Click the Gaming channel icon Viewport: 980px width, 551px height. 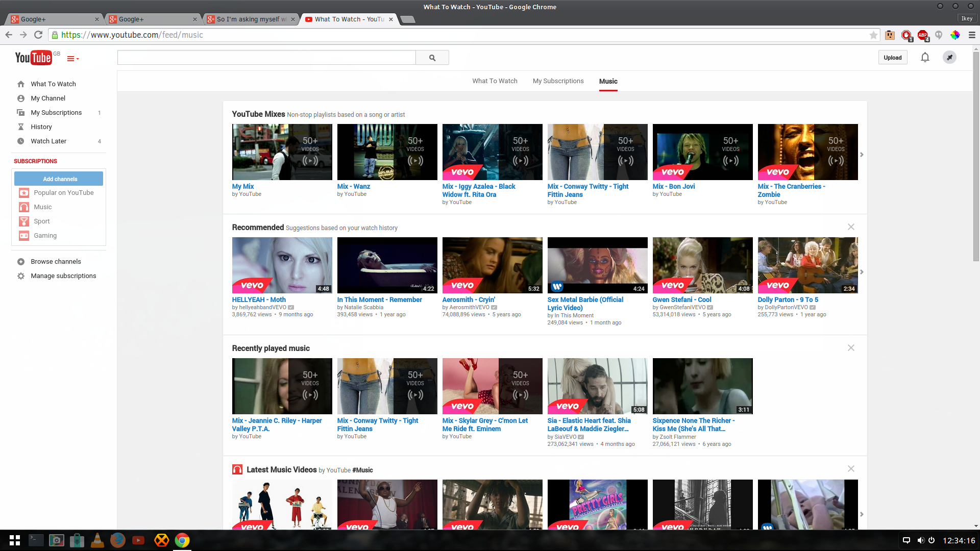24,236
